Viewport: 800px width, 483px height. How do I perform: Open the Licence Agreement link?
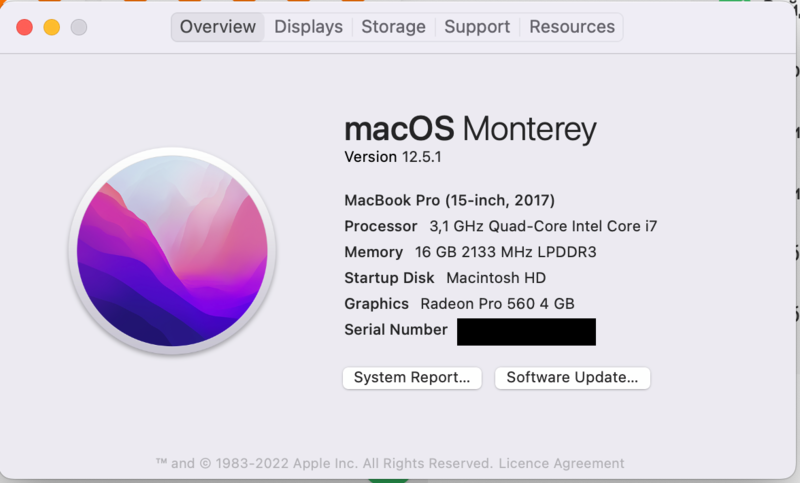561,463
